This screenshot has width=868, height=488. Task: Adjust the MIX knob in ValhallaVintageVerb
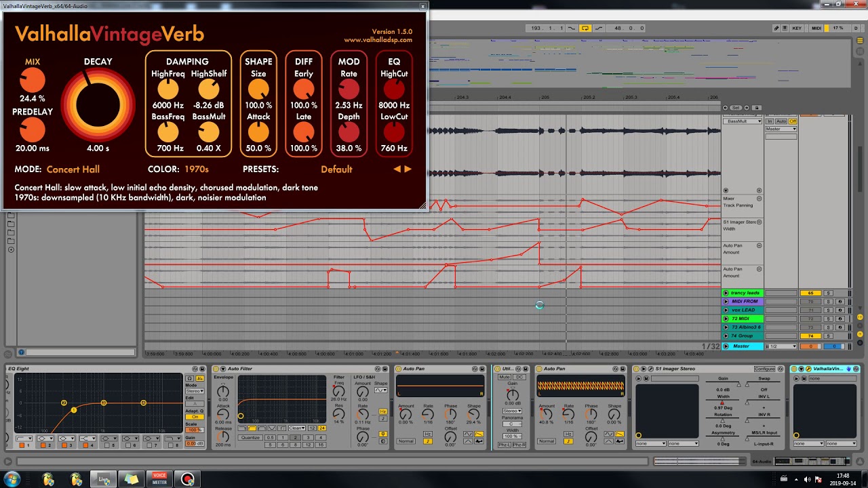pyautogui.click(x=32, y=81)
